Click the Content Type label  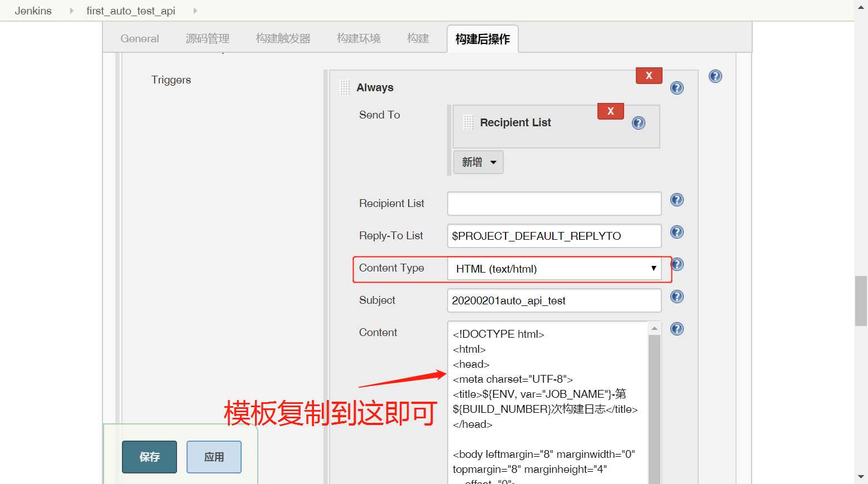coord(391,268)
